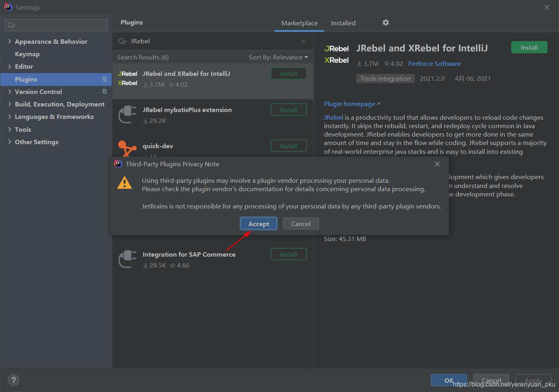Click the plugin search field containing JRebel
Viewport: 559px width, 392px height.
pyautogui.click(x=213, y=41)
